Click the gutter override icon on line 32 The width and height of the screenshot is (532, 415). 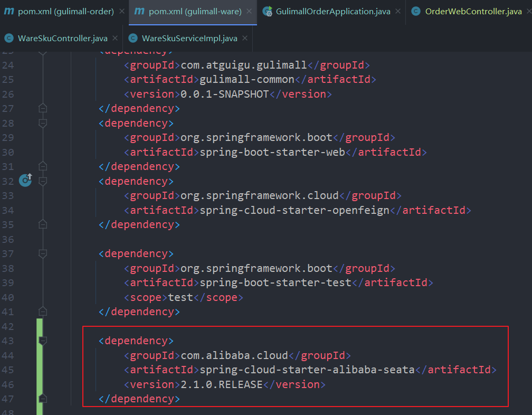pos(25,180)
